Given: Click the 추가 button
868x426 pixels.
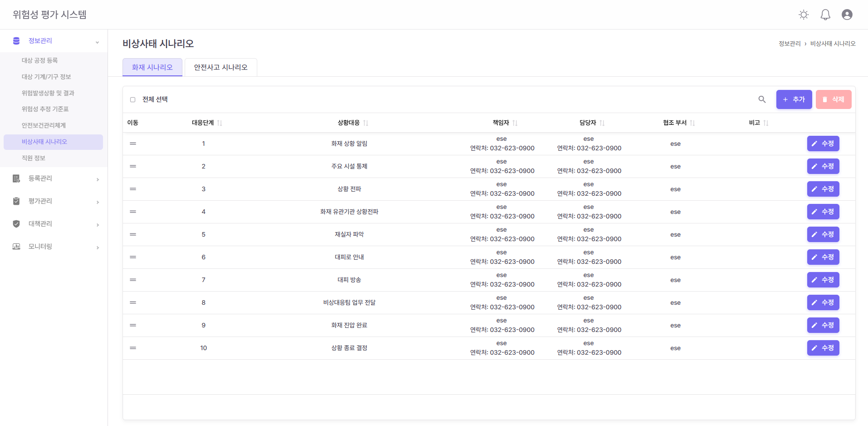Looking at the screenshot, I should pyautogui.click(x=794, y=99).
